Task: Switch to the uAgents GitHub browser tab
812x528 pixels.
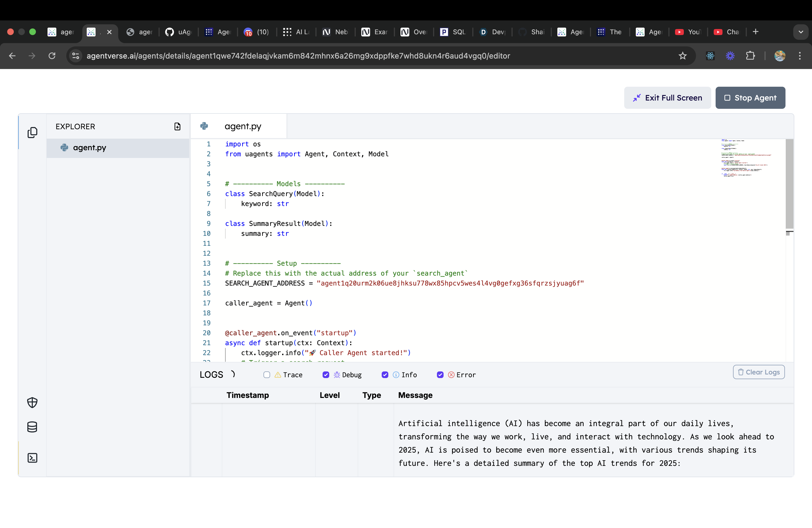Action: click(x=178, y=32)
